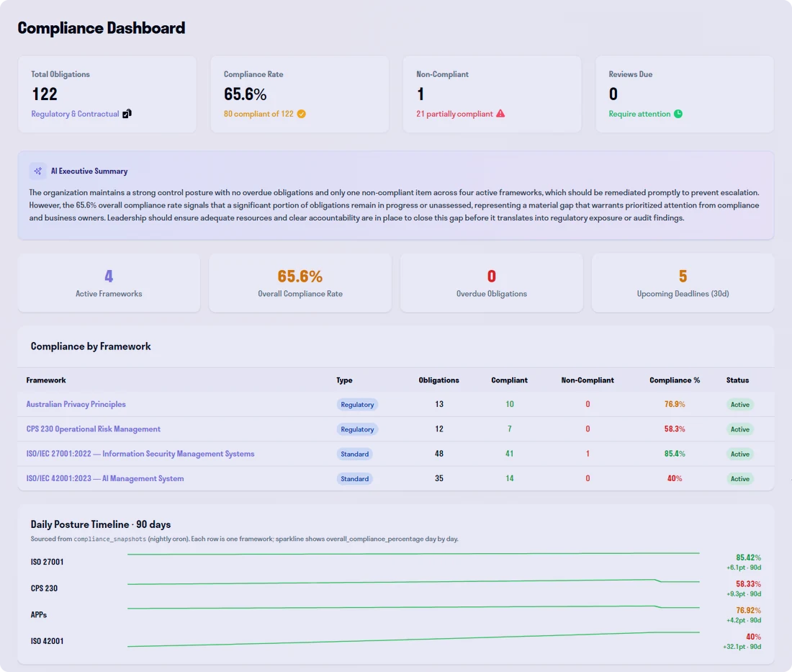Viewport: 792px width, 672px height.
Task: Click non-compliant count 1 in ISO 27001 row
Action: point(588,454)
